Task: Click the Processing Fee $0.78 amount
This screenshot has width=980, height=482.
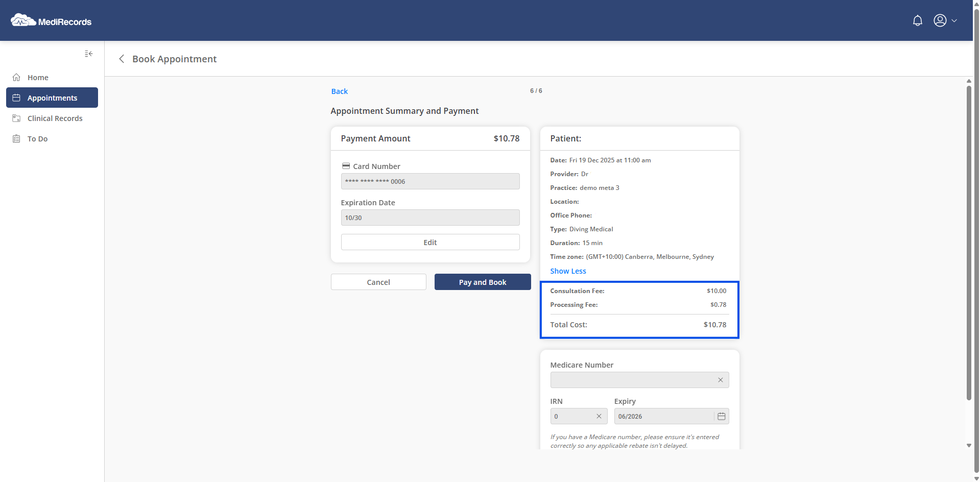Action: pos(718,304)
